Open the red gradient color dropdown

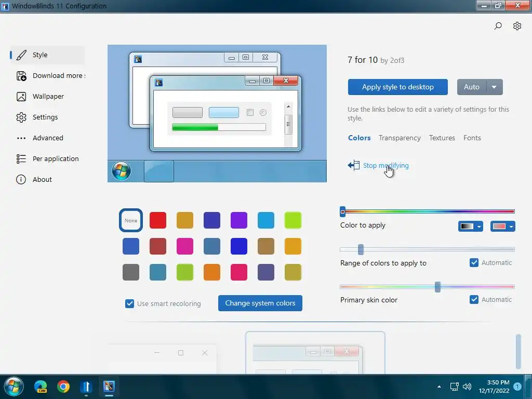[503, 227]
